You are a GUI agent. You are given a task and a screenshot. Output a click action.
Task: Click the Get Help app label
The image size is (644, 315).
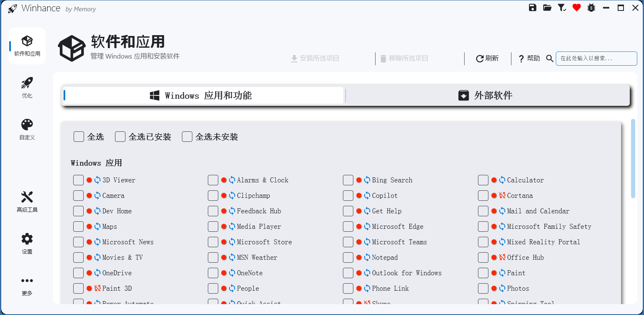[x=387, y=211]
